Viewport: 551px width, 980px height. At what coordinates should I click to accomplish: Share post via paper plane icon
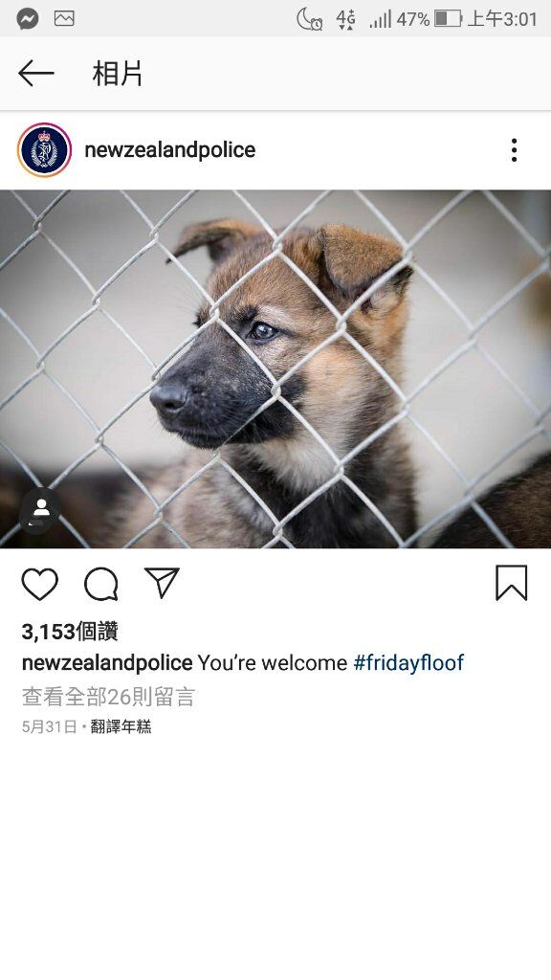(x=162, y=583)
